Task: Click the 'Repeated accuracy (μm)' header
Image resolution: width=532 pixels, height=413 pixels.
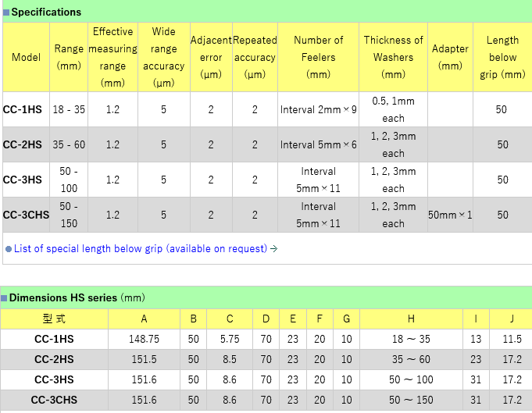Action: pyautogui.click(x=255, y=57)
